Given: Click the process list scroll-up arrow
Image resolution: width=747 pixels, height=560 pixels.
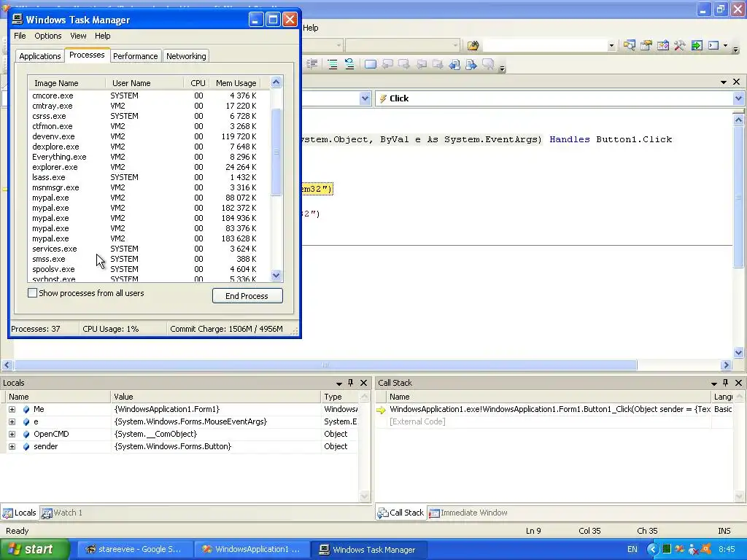Looking at the screenshot, I should tap(276, 82).
